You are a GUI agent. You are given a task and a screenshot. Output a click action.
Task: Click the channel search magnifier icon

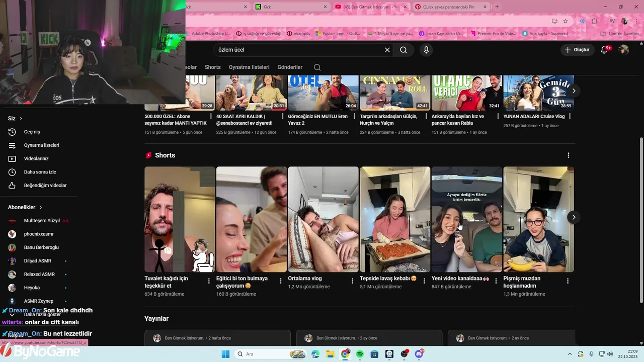[317, 67]
